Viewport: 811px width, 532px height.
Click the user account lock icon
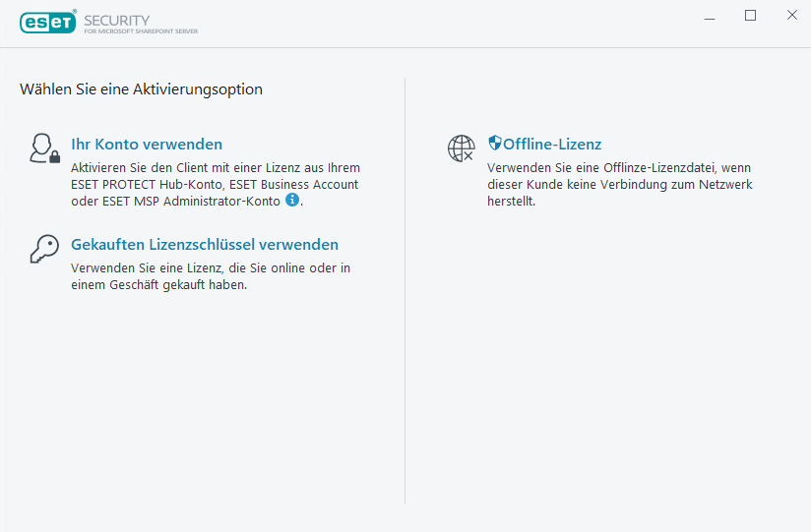point(45,148)
